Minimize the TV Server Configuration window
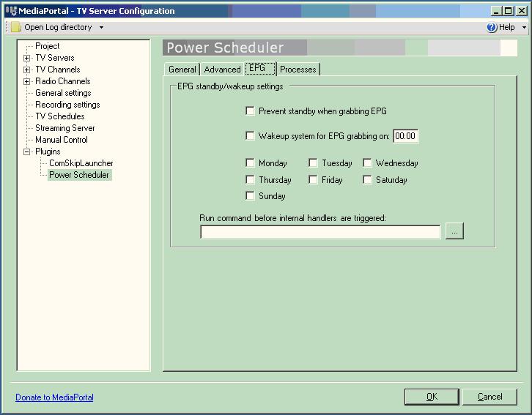This screenshot has width=532, height=415. pos(495,11)
